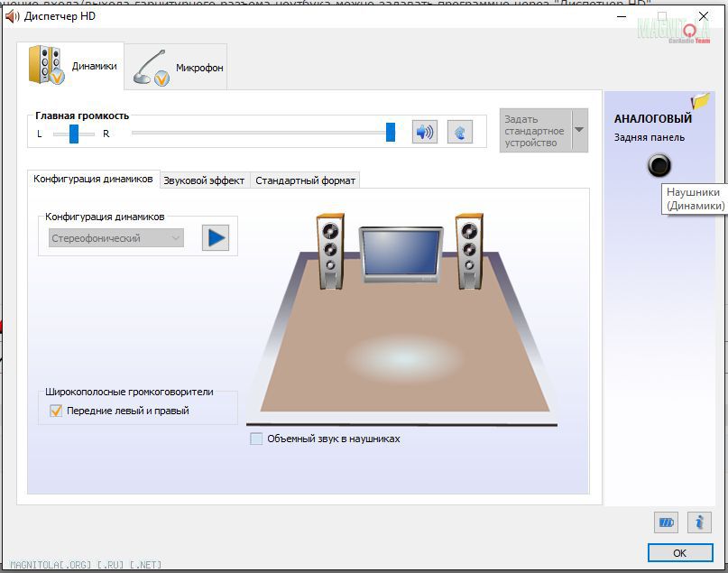Click the battery power management icon
Image resolution: width=728 pixels, height=573 pixels.
[x=666, y=522]
